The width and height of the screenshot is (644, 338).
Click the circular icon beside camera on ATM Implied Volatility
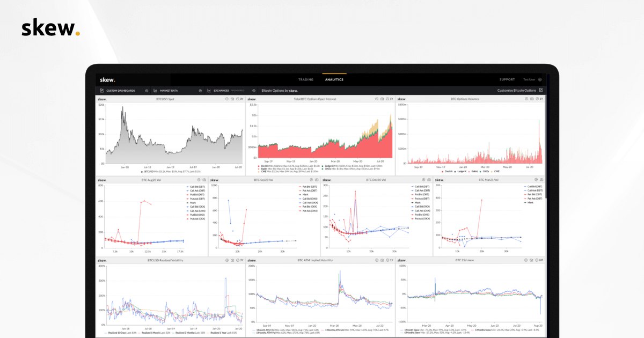pyautogui.click(x=376, y=260)
